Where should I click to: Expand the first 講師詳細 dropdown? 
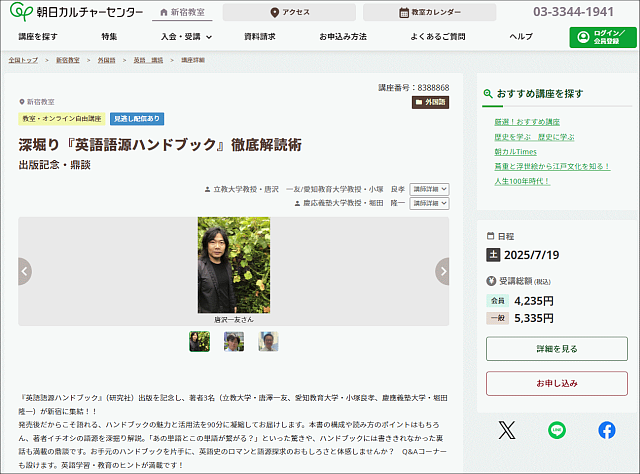429,188
